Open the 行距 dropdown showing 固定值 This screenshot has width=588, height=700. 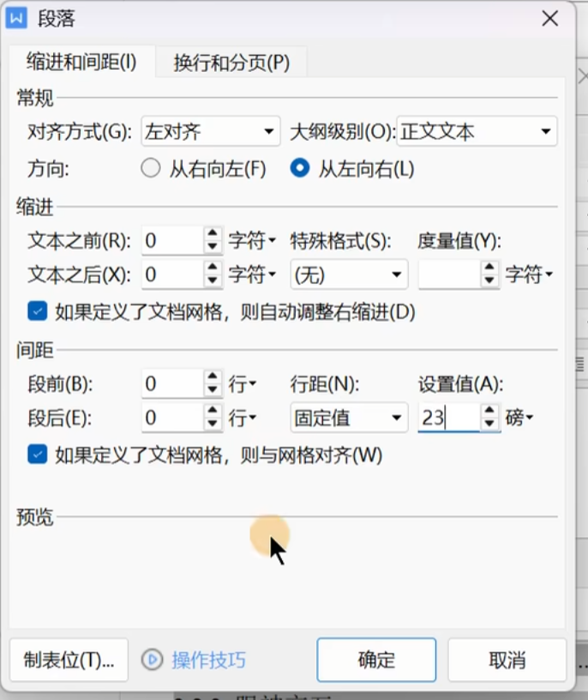pyautogui.click(x=349, y=418)
